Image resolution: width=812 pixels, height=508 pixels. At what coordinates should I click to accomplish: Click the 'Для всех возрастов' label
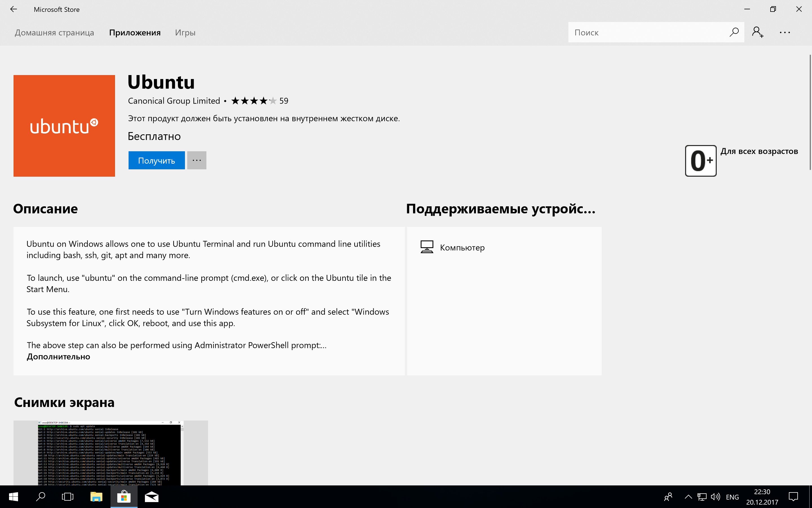point(759,151)
